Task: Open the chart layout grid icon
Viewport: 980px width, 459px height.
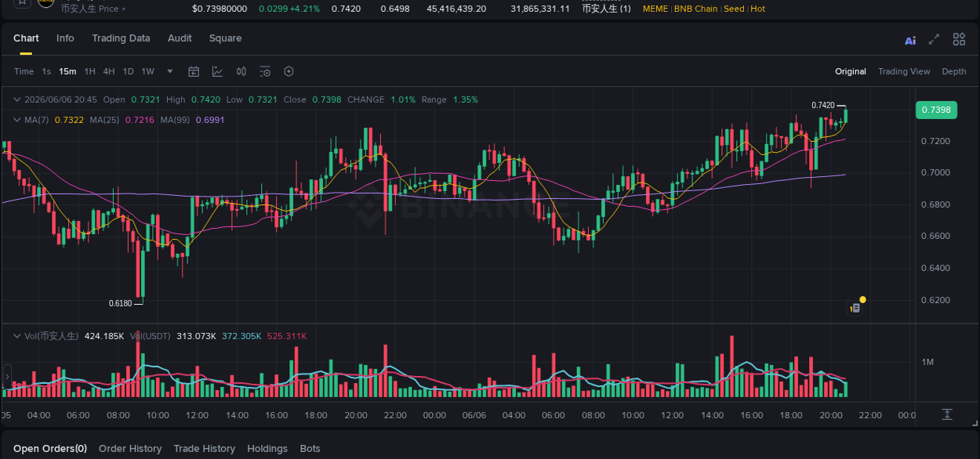Action: pyautogui.click(x=959, y=39)
